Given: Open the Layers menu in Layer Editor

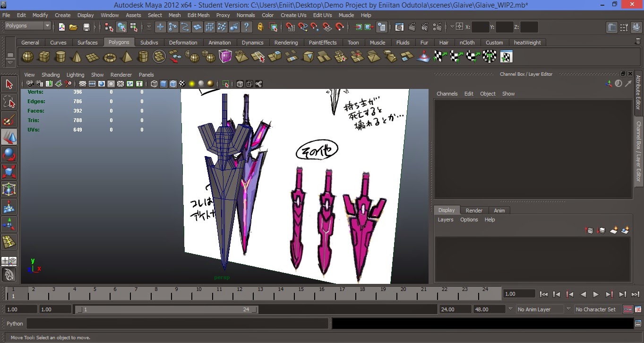Looking at the screenshot, I should click(x=446, y=220).
